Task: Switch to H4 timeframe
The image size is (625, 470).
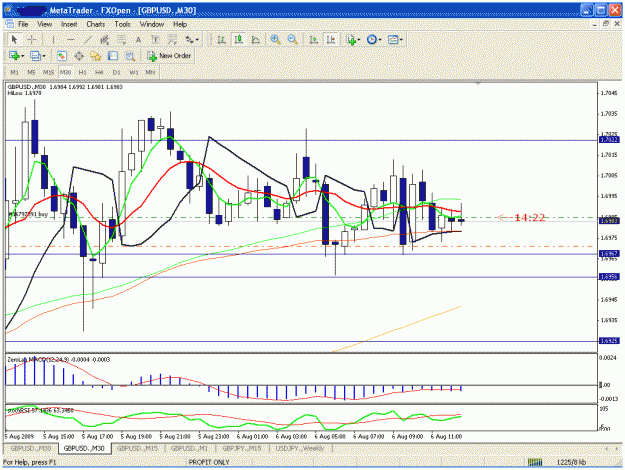Action: pos(99,73)
